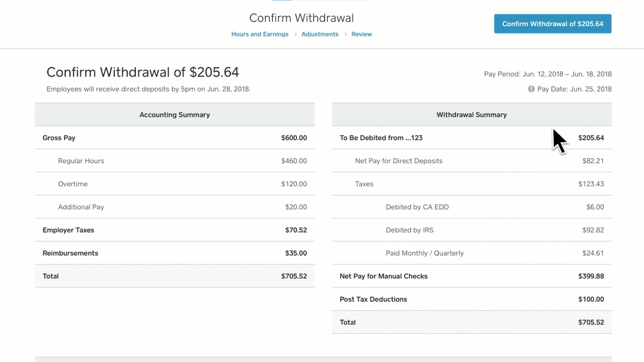
Task: Open the Hours and Earnings step
Action: coord(260,34)
